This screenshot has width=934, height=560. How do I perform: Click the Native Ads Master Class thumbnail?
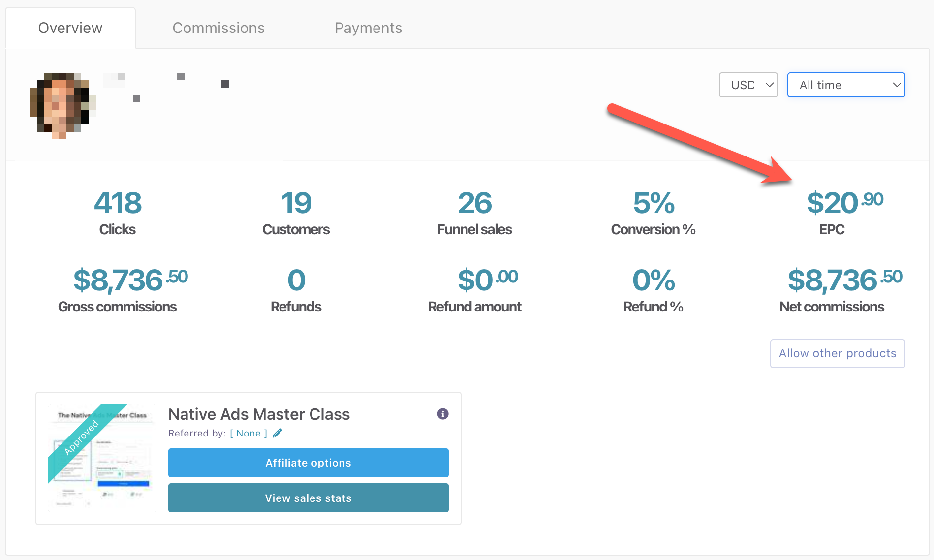pos(101,458)
